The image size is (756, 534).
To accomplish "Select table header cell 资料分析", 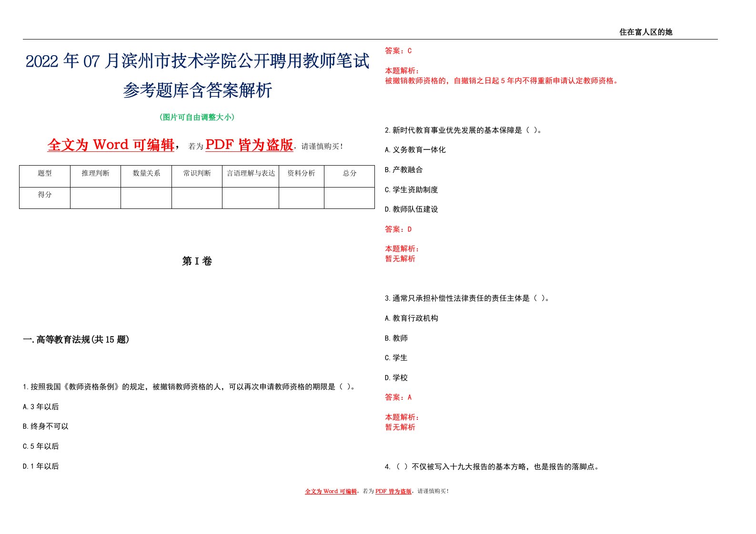I will (302, 176).
